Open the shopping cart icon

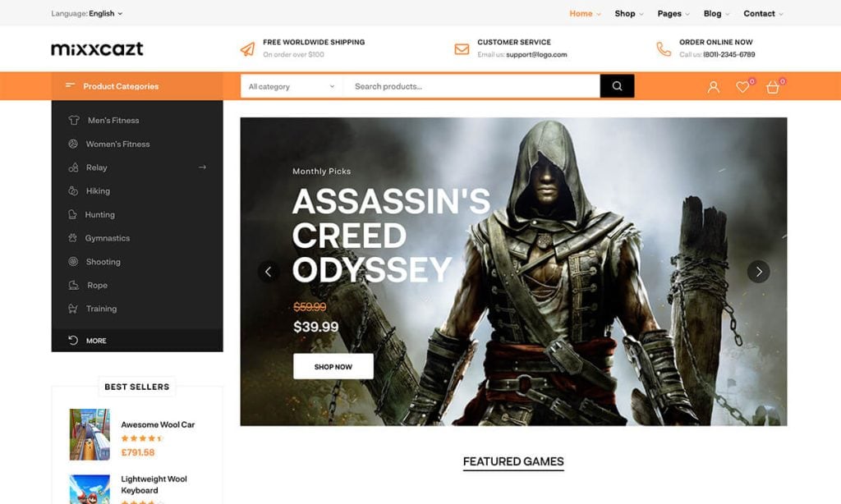pyautogui.click(x=773, y=85)
